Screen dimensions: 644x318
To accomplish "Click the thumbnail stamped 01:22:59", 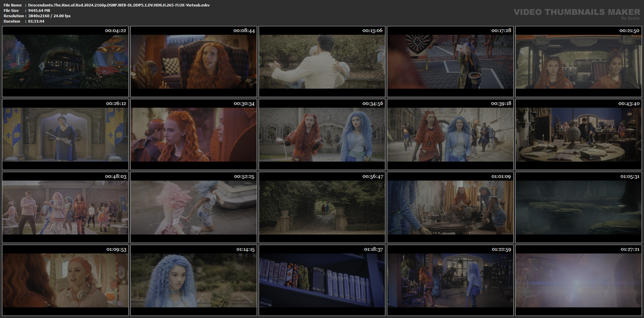I will (x=450, y=280).
